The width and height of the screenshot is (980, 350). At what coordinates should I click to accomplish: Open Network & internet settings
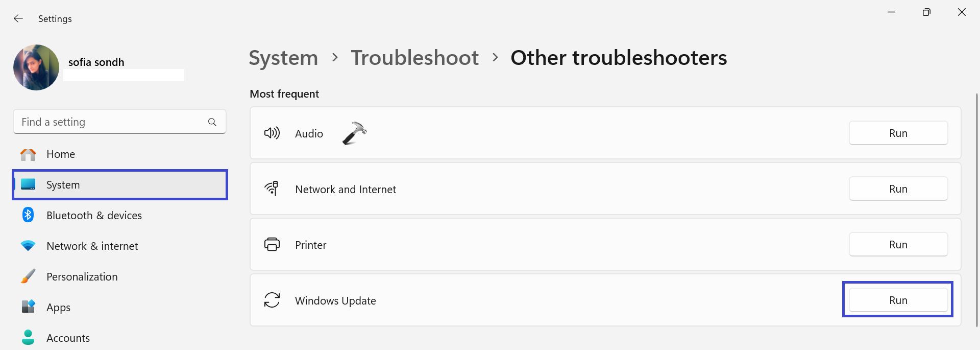point(92,246)
